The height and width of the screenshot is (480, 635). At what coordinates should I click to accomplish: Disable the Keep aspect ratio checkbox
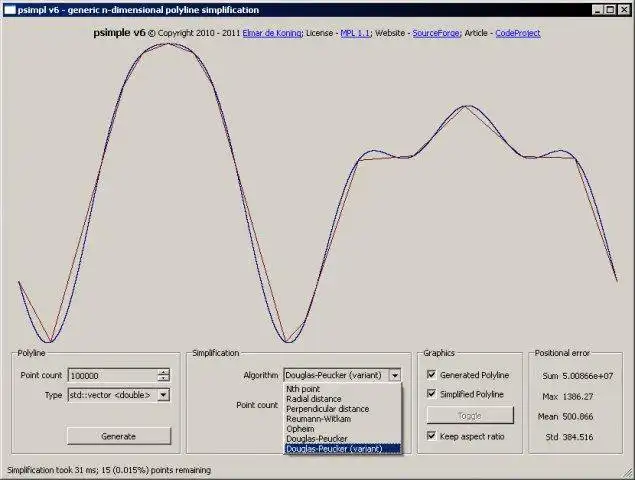432,436
